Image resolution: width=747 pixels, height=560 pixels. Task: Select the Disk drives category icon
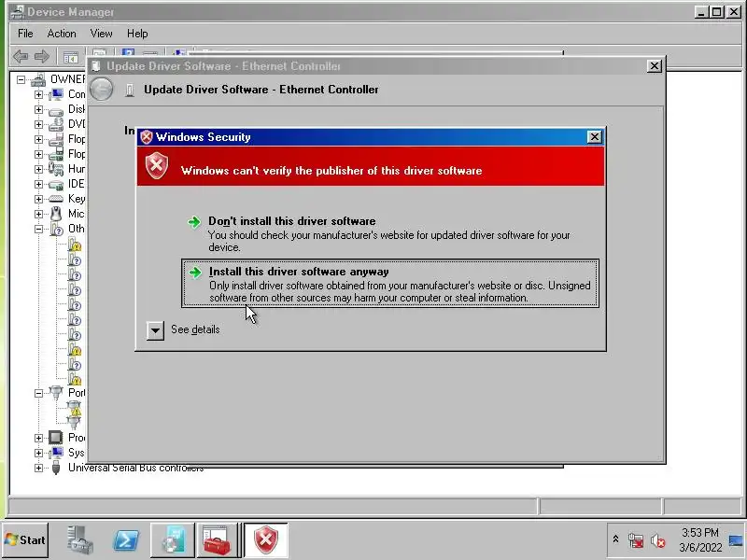(56, 110)
